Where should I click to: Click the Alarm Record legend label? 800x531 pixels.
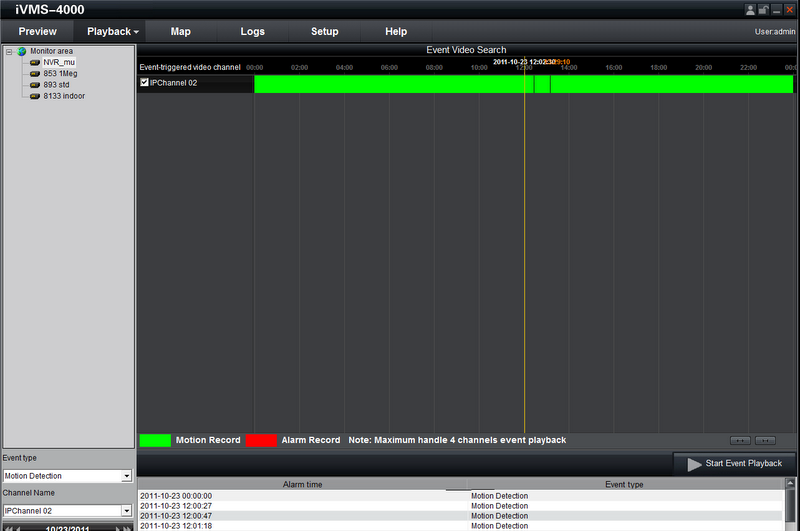[x=311, y=440]
